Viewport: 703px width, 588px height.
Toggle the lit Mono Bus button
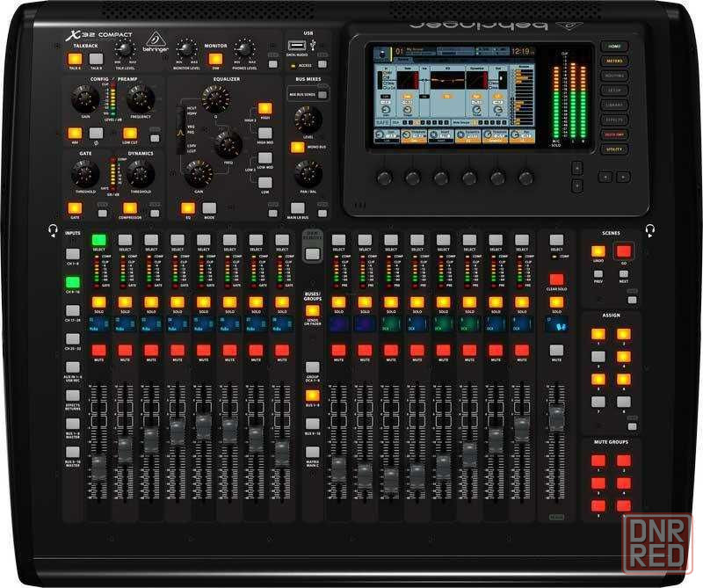pos(298,147)
